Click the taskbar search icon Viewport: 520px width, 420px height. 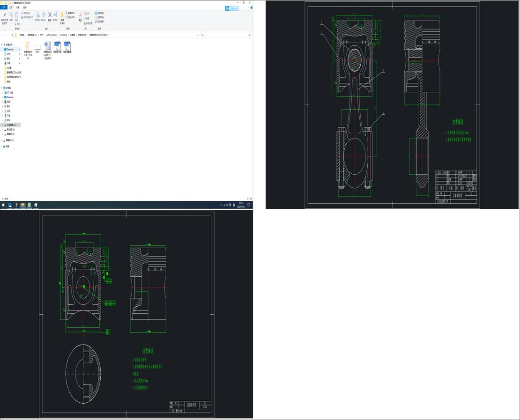tap(10, 205)
